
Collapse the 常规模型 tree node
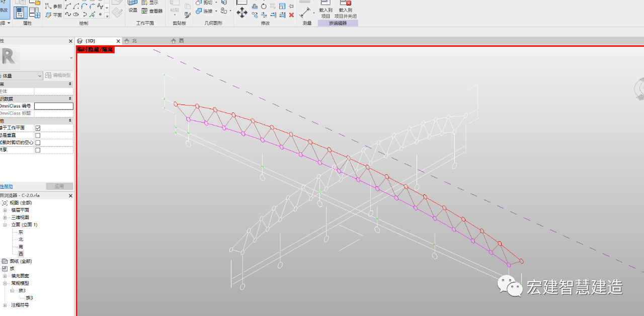pyautogui.click(x=5, y=283)
